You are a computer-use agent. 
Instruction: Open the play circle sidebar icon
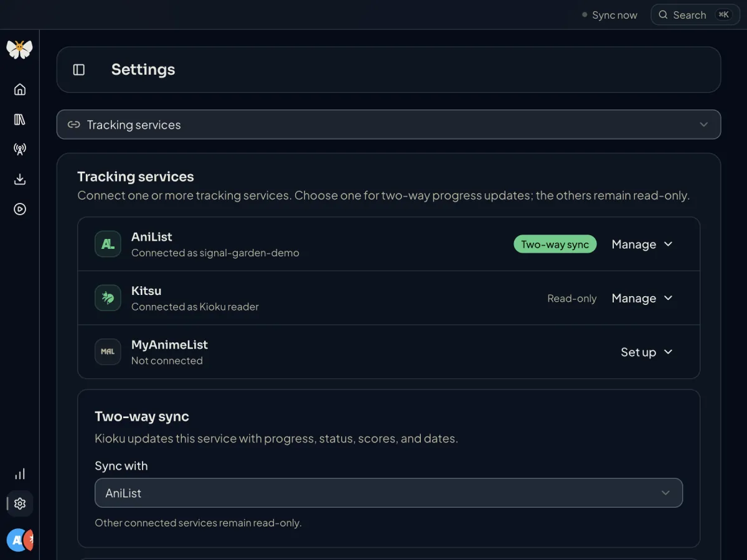20,209
